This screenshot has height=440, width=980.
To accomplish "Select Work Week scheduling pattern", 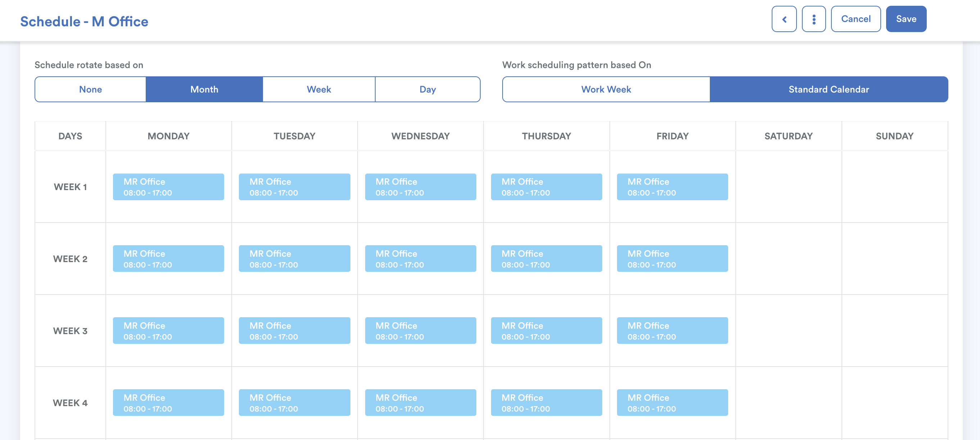I will tap(605, 89).
